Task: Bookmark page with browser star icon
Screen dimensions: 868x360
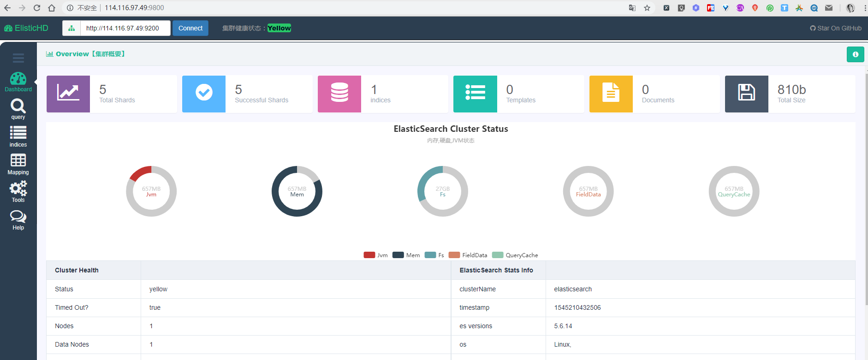Action: pyautogui.click(x=647, y=8)
